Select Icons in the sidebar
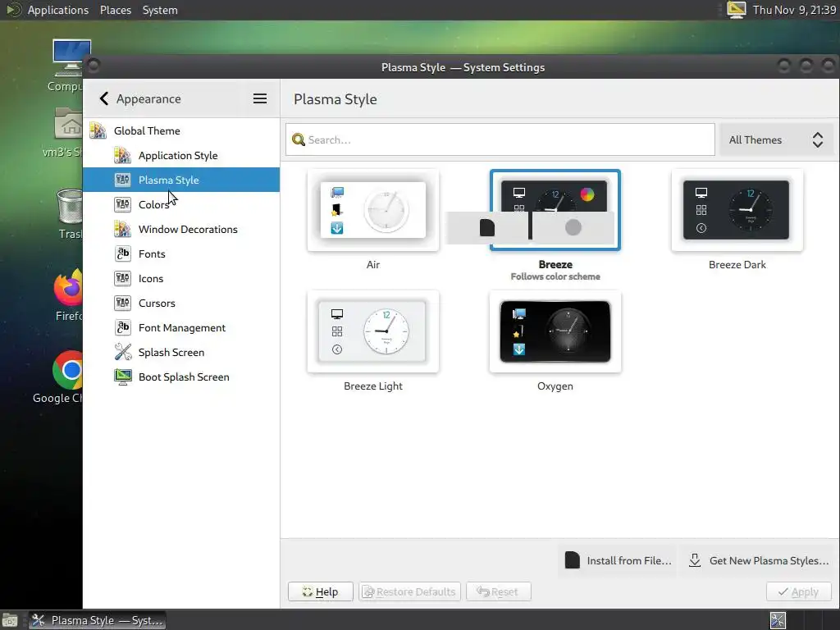 [181, 279]
